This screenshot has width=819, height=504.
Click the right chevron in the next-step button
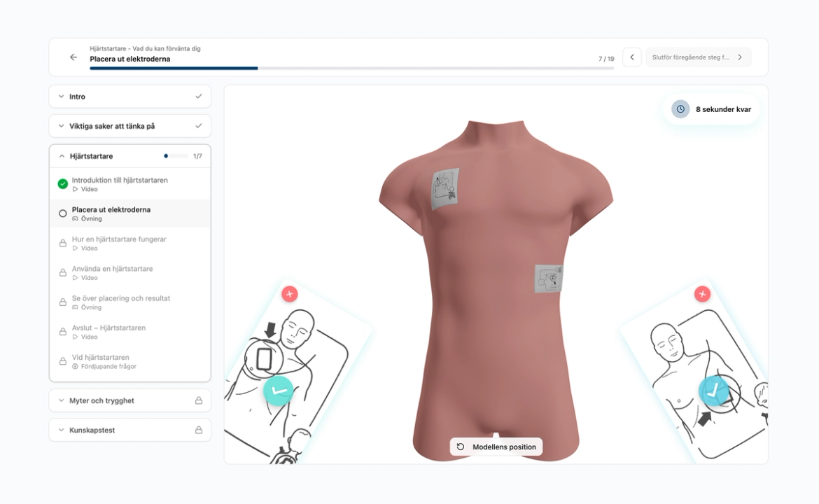tap(740, 57)
